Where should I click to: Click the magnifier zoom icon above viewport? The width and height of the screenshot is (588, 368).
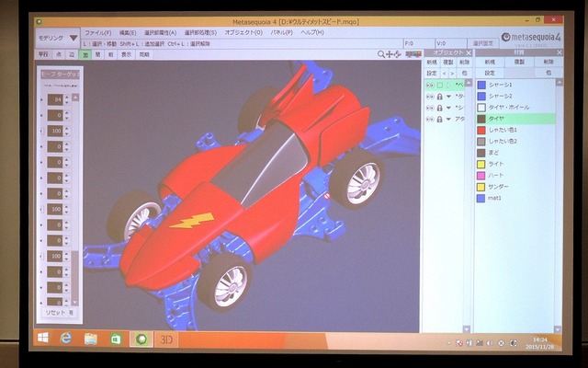coord(381,54)
